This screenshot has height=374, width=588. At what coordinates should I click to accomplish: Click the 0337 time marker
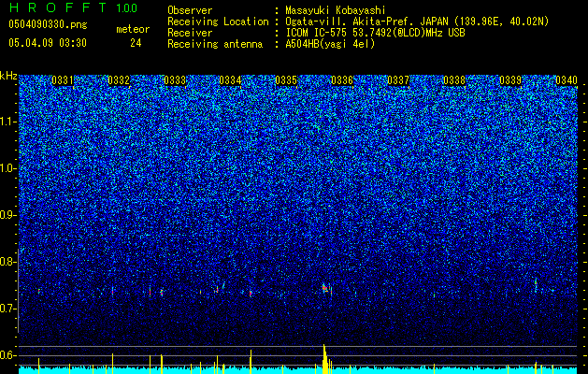pos(398,80)
